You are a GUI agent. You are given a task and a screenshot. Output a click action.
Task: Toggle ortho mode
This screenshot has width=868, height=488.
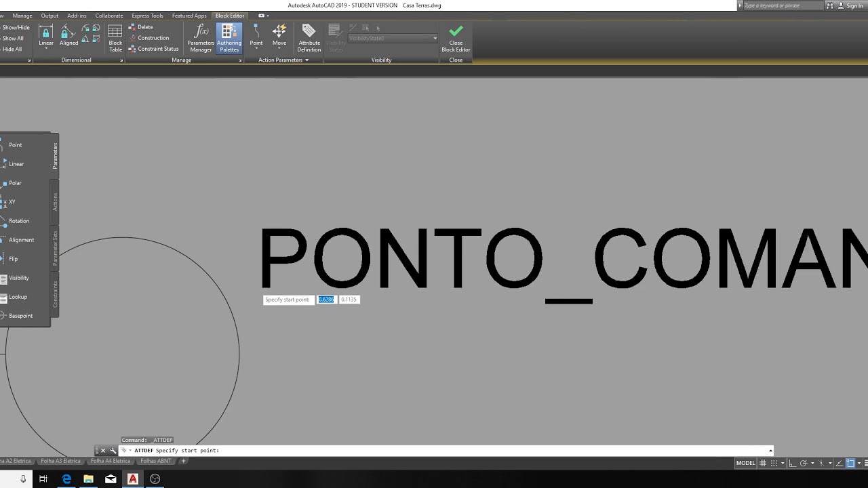coord(793,464)
